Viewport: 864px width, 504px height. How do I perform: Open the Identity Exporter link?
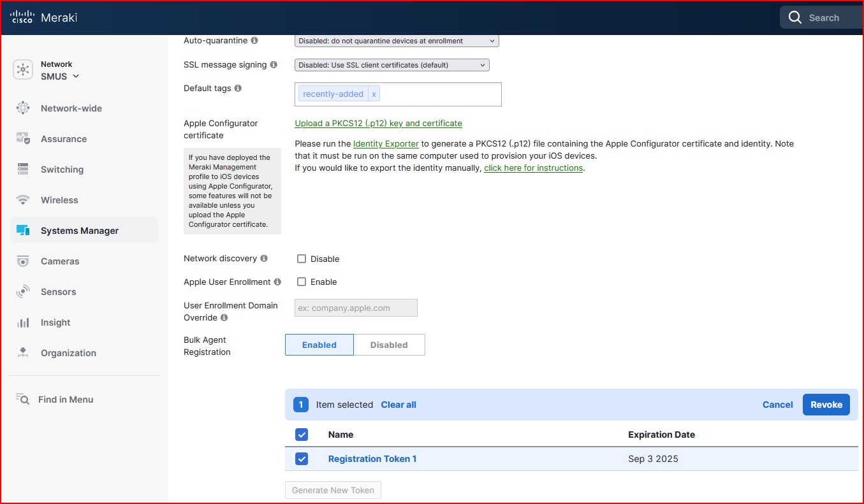(386, 144)
